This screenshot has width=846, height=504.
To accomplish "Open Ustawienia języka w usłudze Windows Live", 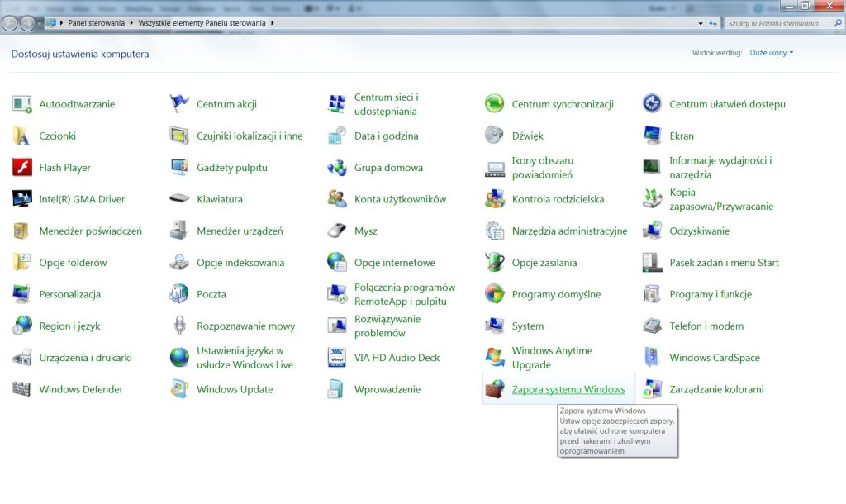I will [x=245, y=358].
